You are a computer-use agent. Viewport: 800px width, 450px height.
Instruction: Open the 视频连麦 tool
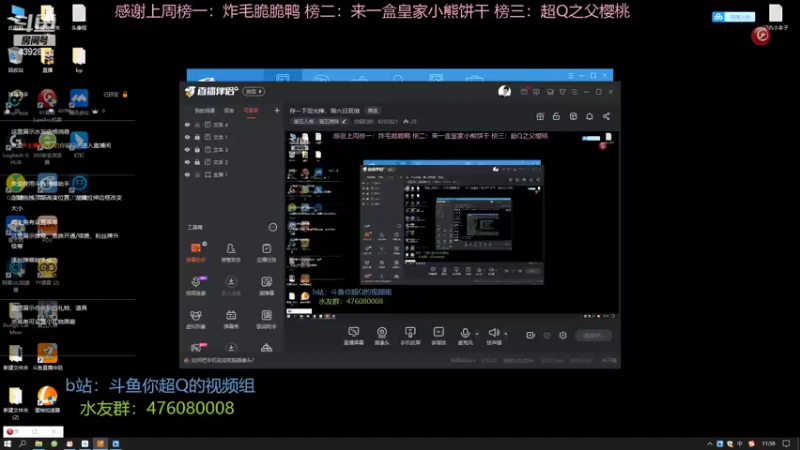click(196, 286)
